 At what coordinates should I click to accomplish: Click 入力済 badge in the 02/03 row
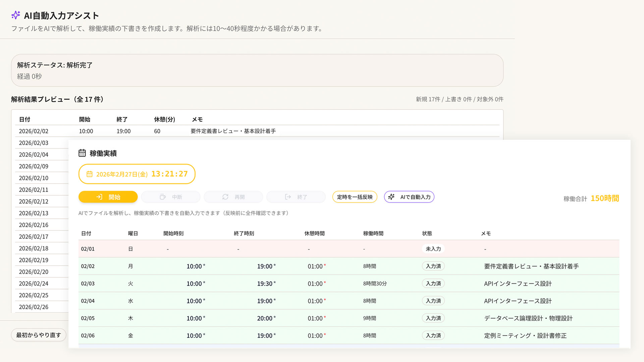click(x=433, y=284)
